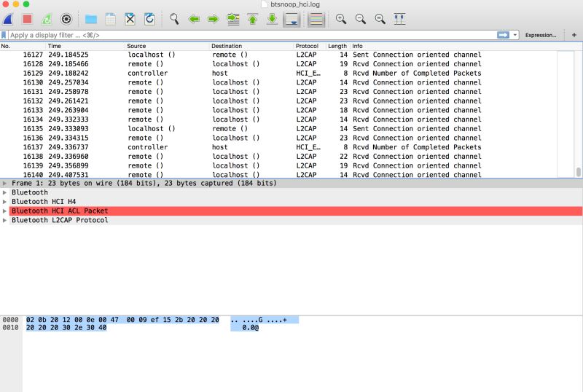The image size is (583, 392).
Task: Go to specified packet icon
Action: pyautogui.click(x=233, y=19)
